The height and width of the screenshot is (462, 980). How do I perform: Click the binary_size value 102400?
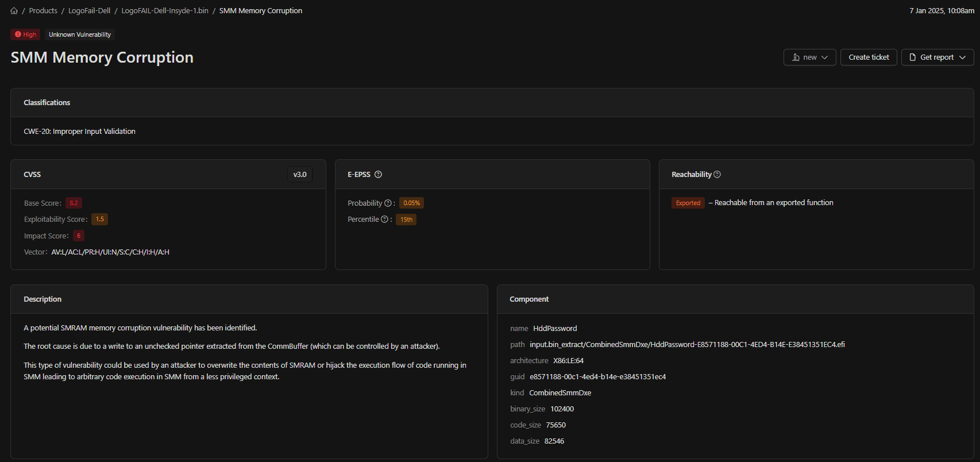(562, 409)
